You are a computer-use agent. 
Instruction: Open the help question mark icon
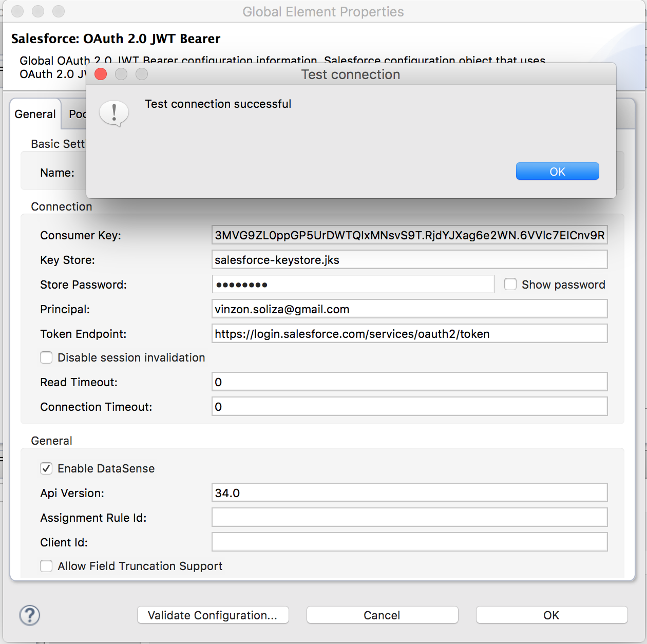click(x=30, y=615)
